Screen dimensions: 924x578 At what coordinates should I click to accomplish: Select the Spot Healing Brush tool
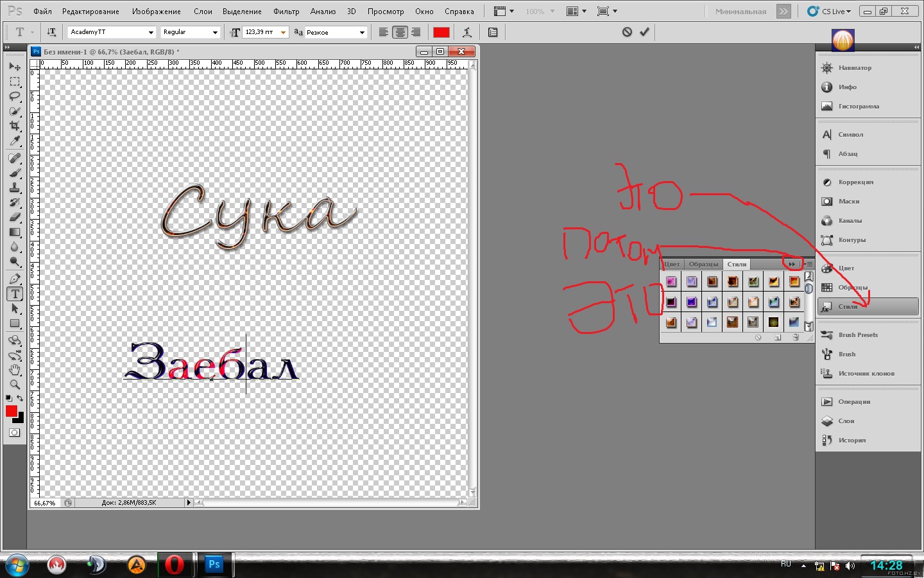[15, 158]
